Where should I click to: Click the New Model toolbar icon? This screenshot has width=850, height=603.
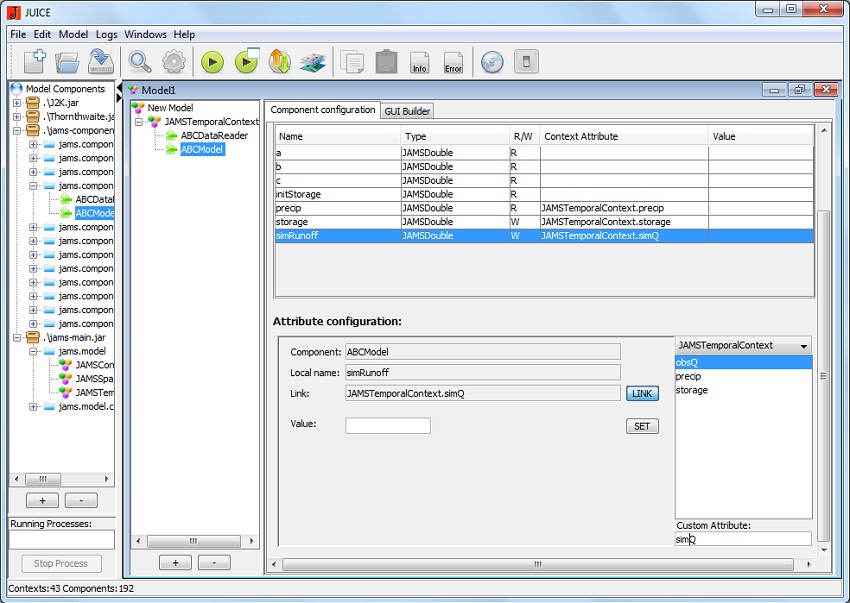(x=33, y=62)
